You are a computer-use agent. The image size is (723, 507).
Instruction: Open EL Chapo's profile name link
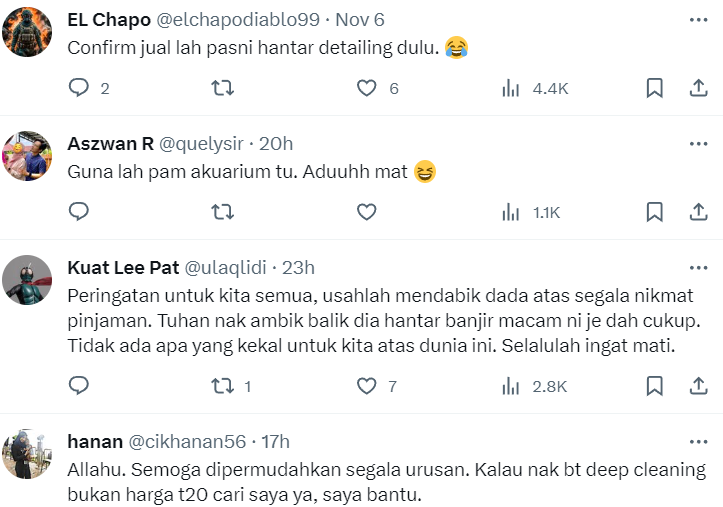pyautogui.click(x=108, y=20)
